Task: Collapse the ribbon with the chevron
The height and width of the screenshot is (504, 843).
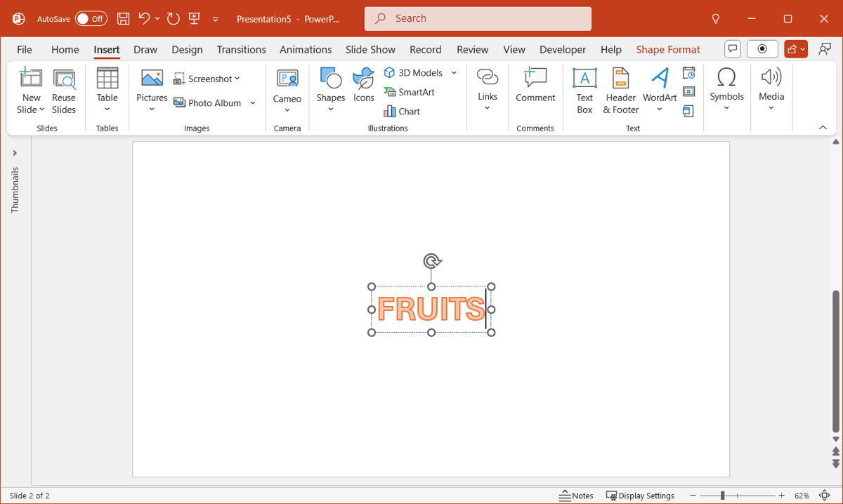Action: coord(823,127)
